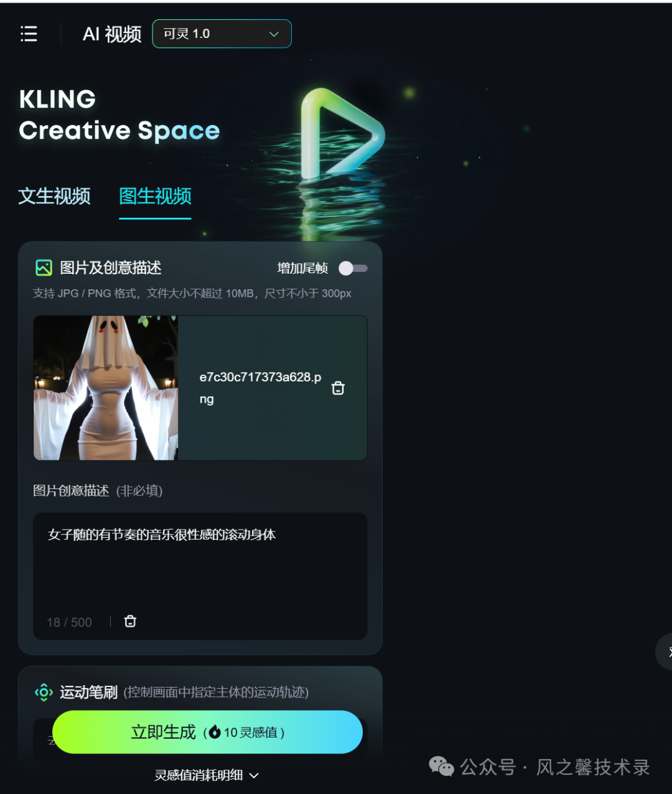The image size is (672, 794).
Task: Click the AI 视频 header title
Action: tap(112, 34)
